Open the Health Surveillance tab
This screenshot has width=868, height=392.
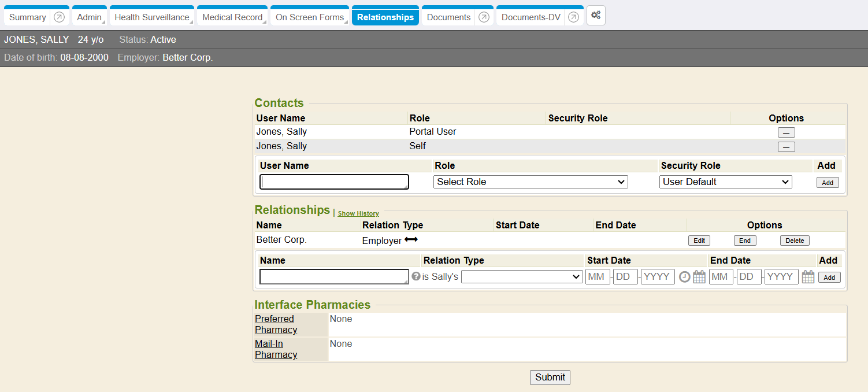(151, 17)
